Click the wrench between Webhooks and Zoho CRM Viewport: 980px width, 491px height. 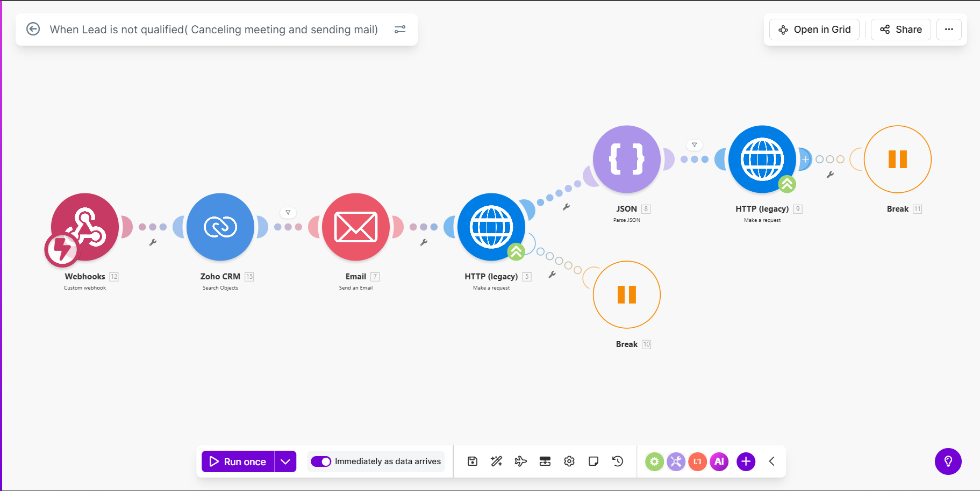tap(153, 242)
